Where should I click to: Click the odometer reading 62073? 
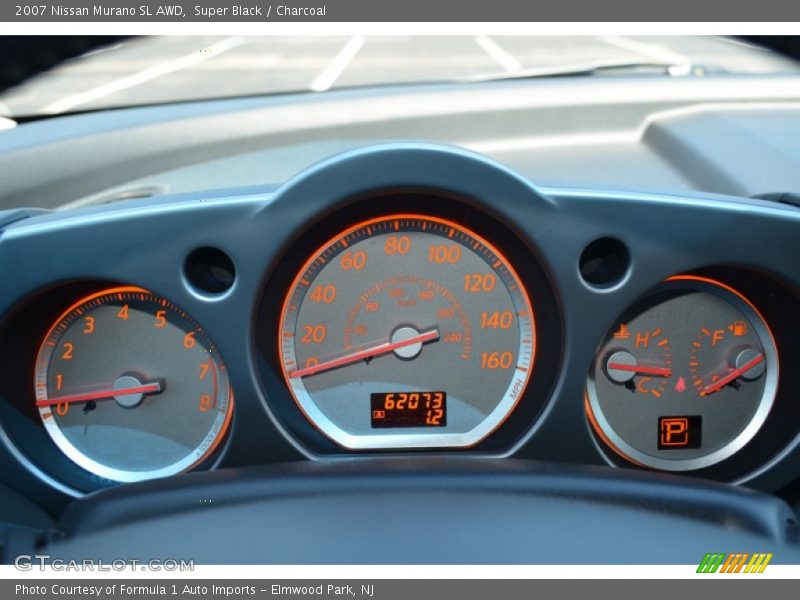pyautogui.click(x=414, y=402)
